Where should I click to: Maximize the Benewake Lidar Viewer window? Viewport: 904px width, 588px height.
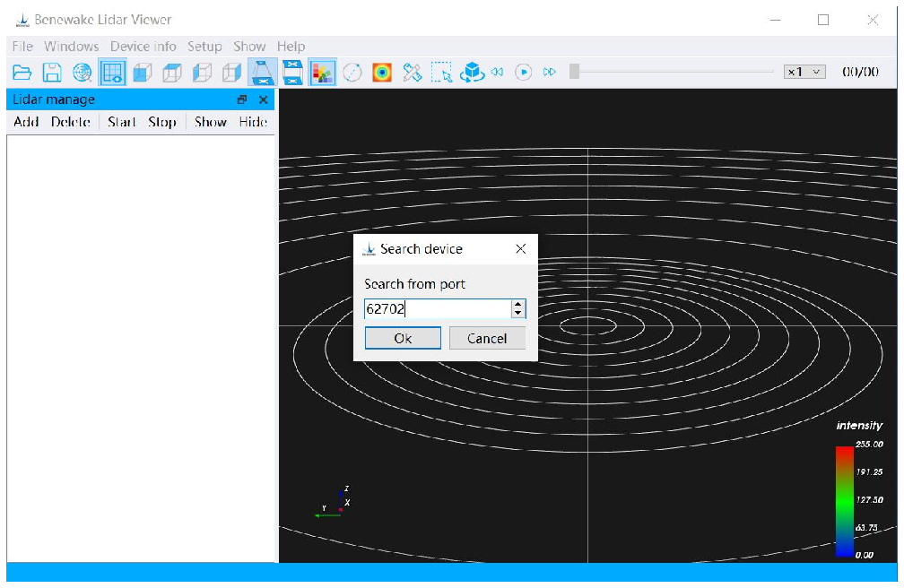click(823, 21)
